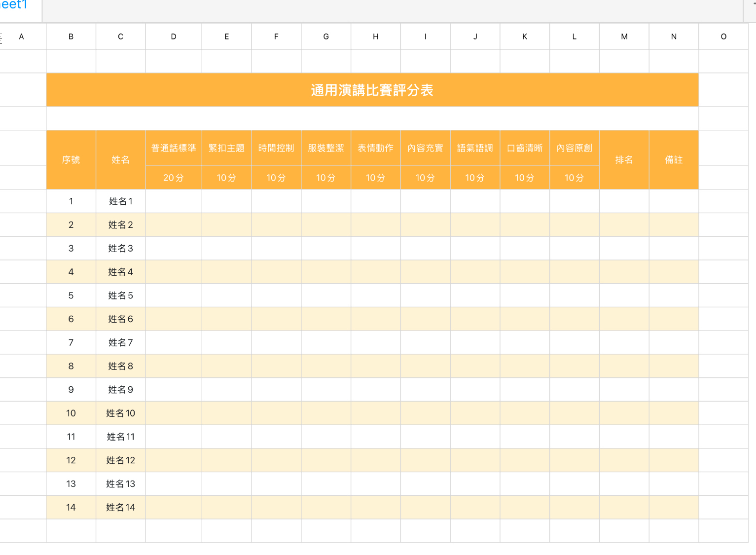Click the cell 姓名1
Viewport: 756px width, 555px height.
[121, 201]
